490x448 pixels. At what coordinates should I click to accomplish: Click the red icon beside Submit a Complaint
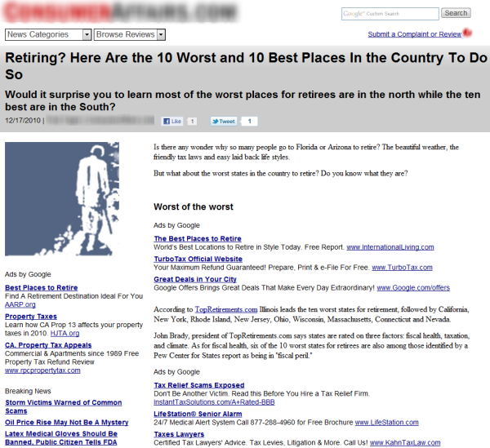click(467, 33)
